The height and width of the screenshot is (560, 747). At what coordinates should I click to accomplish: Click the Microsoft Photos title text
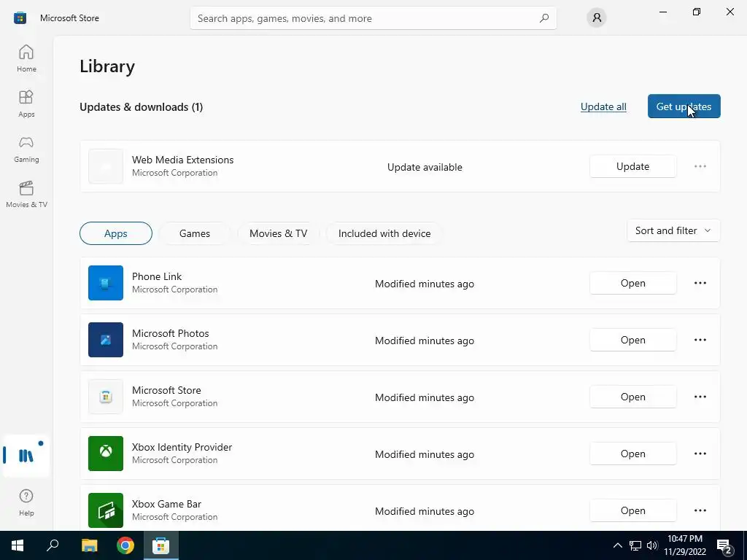pyautogui.click(x=171, y=333)
